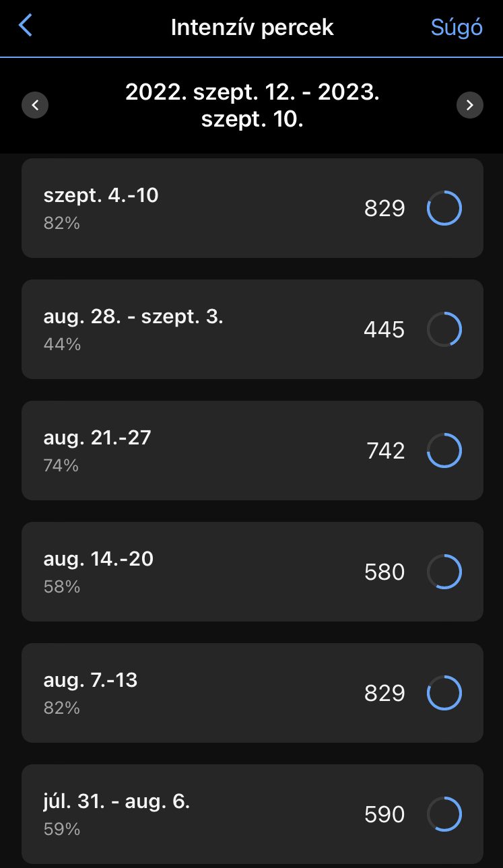The image size is (503, 868).
Task: Tap progress ring for aug. 7.-13
Action: (x=444, y=693)
